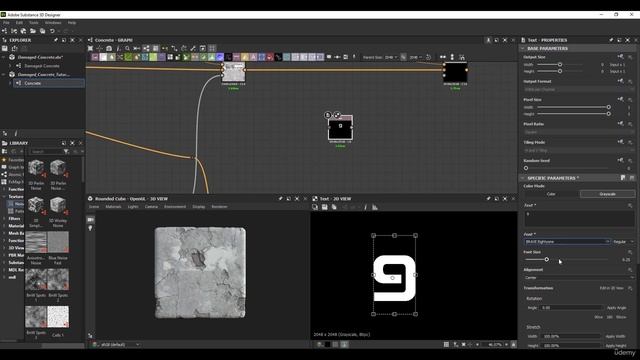Click the fit-to-view icon in graph toolbar

pos(90,48)
